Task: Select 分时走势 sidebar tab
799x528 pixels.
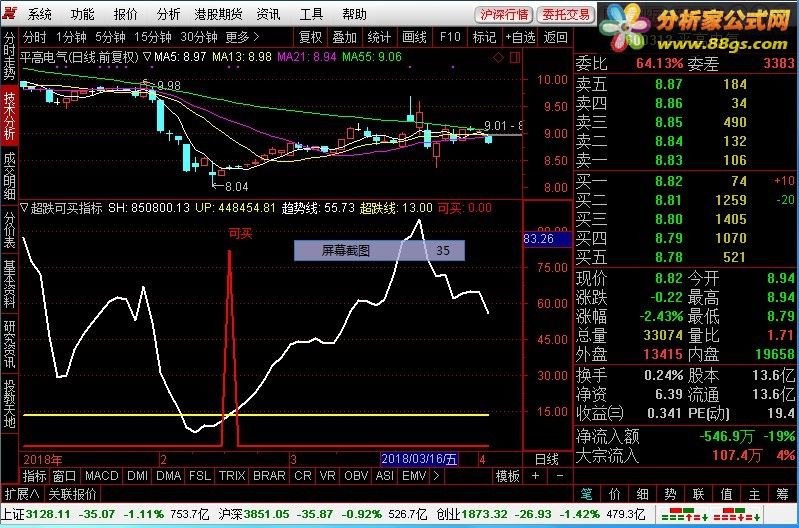Action: (10, 56)
